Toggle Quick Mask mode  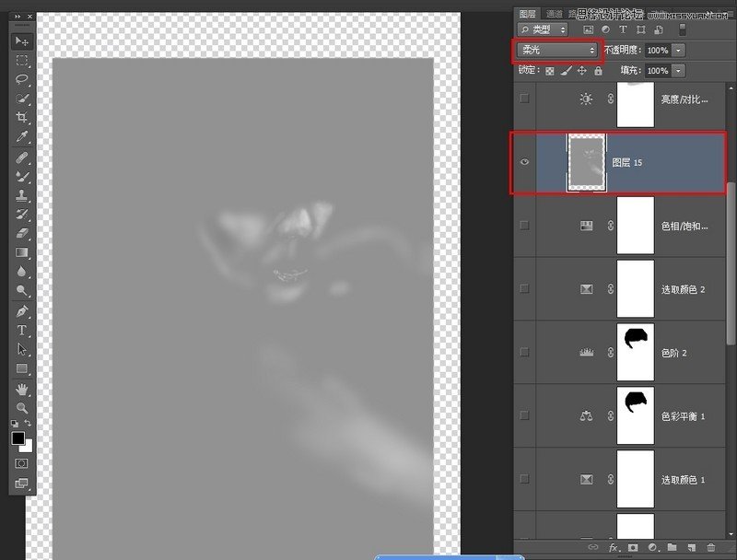point(21,463)
